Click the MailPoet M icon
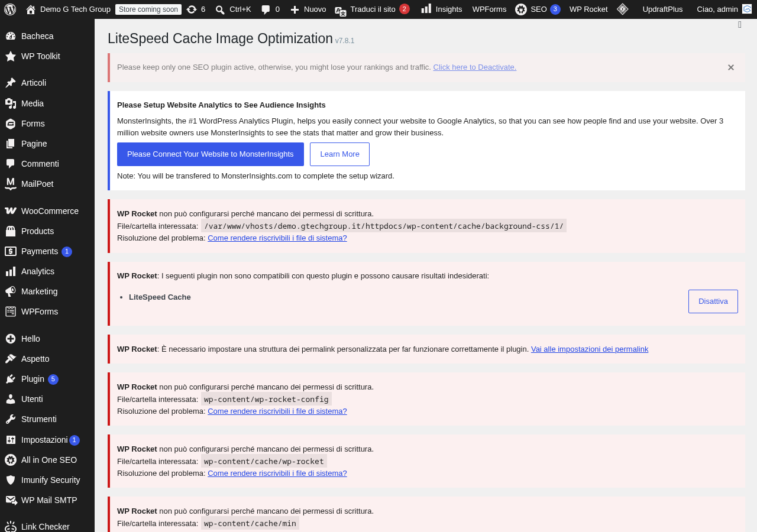757x532 pixels. coord(11,184)
